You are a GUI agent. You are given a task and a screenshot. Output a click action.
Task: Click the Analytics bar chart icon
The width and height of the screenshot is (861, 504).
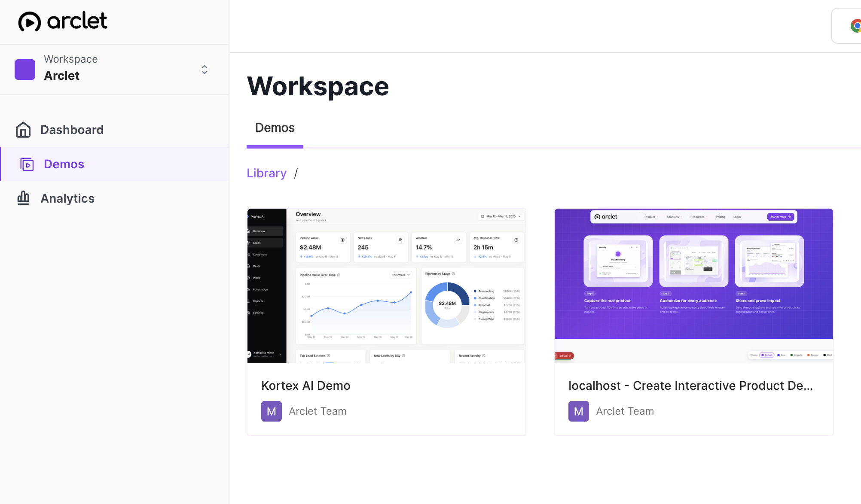pyautogui.click(x=23, y=198)
